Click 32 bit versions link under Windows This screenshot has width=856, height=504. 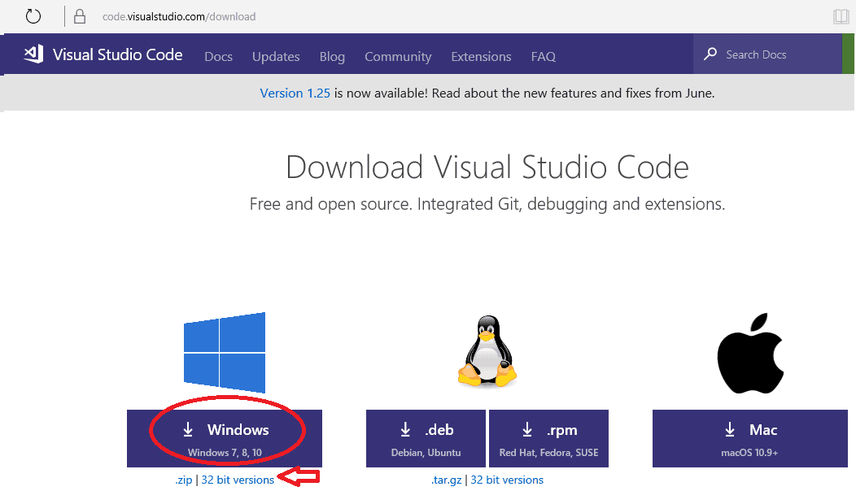[x=238, y=480]
